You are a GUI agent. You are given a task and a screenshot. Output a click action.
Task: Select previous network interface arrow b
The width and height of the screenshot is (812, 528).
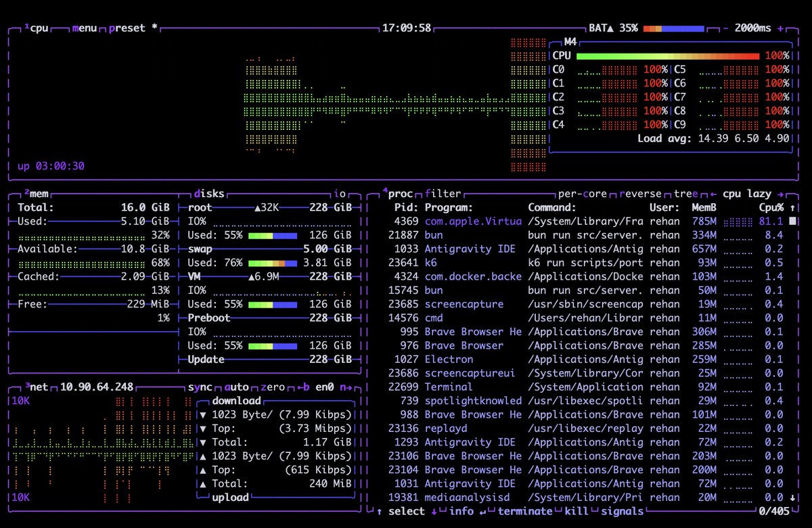tap(304, 387)
